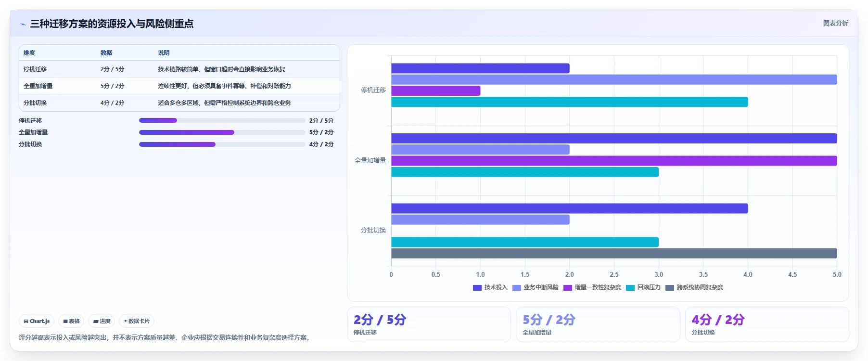
Task: Click 分批切换 技术投入 bar in chart
Action: click(x=569, y=208)
